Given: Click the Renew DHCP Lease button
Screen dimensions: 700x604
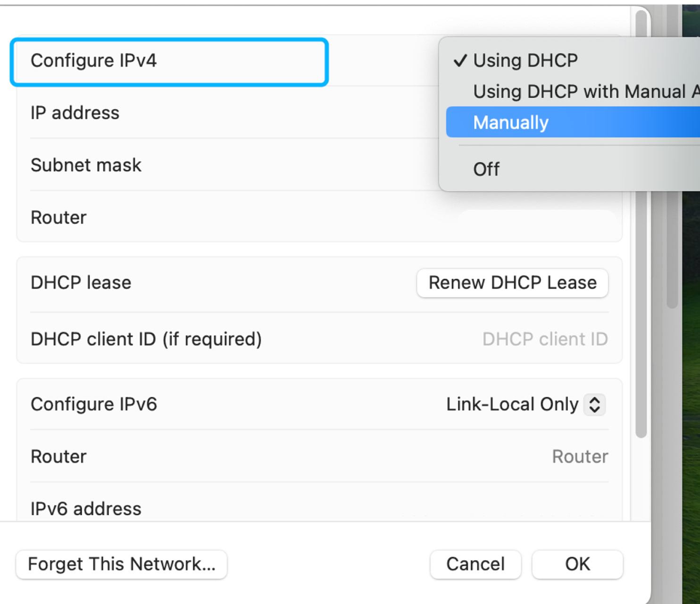Looking at the screenshot, I should coord(512,283).
